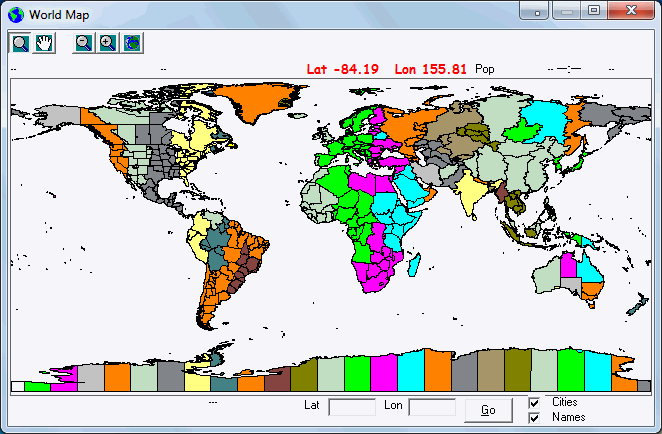
Task: Click light green Western Australia region
Action: coord(547,276)
